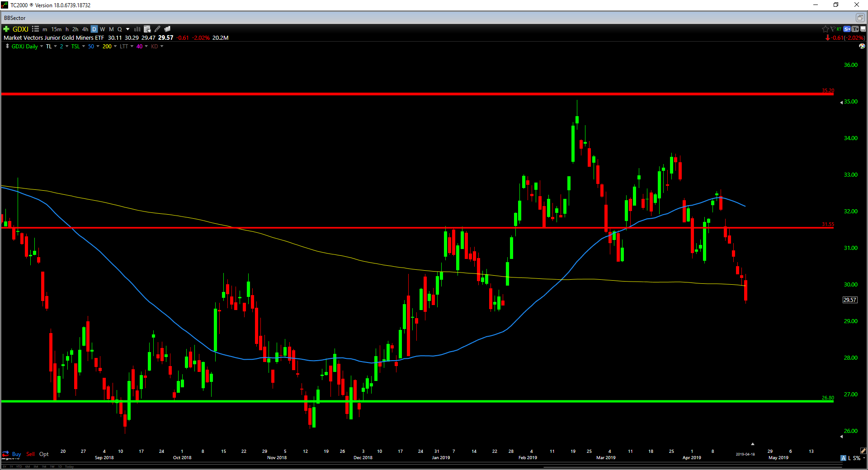Click the GDXJ ticker symbol
Screen dimensions: 868x470
20,29
